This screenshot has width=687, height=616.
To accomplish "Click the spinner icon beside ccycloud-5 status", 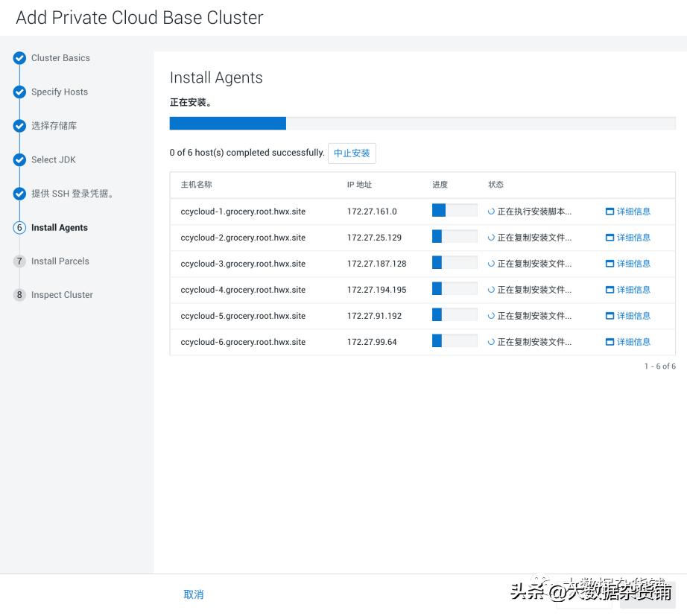I will 490,316.
